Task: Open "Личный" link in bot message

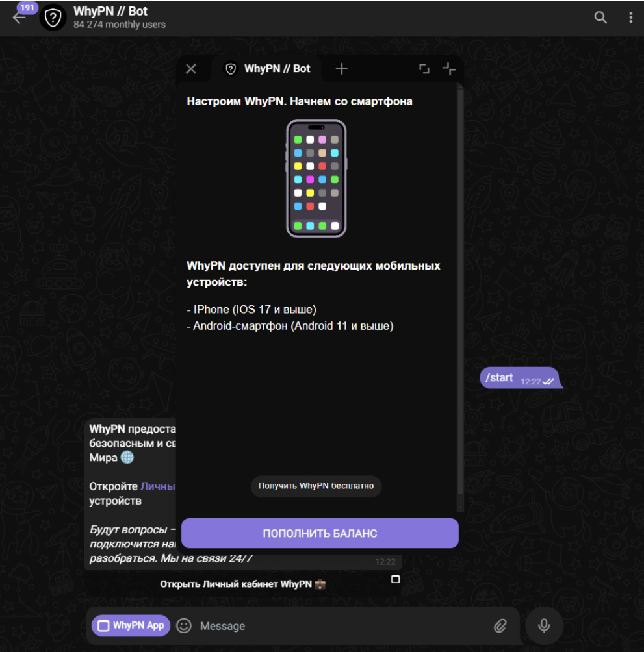Action: coord(158,486)
